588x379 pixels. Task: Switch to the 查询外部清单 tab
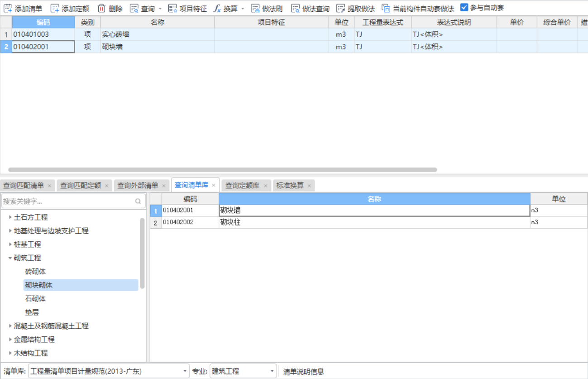click(x=138, y=185)
